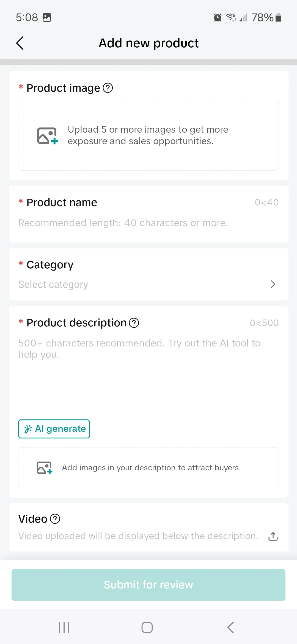Screen dimensions: 297x644
Task: Open Product description help icon
Action: pyautogui.click(x=134, y=323)
